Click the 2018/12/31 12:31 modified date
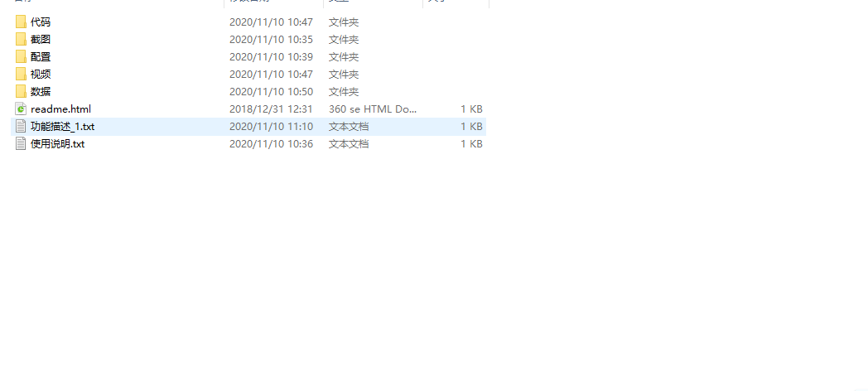The width and height of the screenshot is (868, 391). 272,109
